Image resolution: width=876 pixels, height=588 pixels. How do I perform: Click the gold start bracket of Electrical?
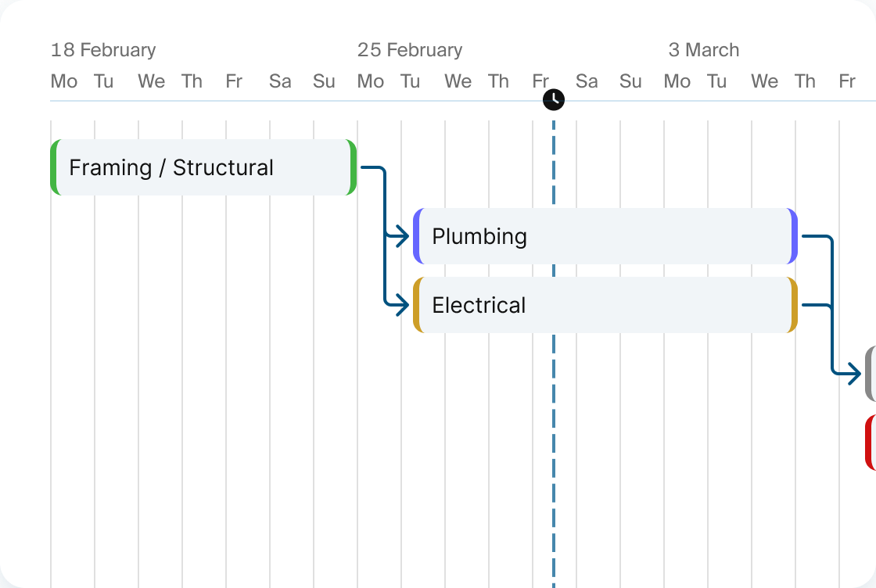pos(417,305)
